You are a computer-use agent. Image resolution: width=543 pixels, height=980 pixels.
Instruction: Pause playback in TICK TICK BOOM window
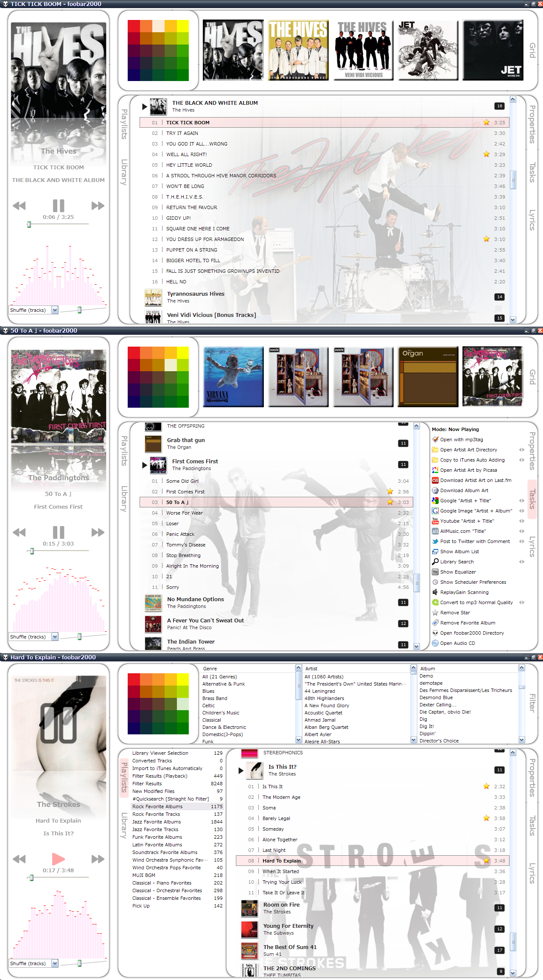59,206
